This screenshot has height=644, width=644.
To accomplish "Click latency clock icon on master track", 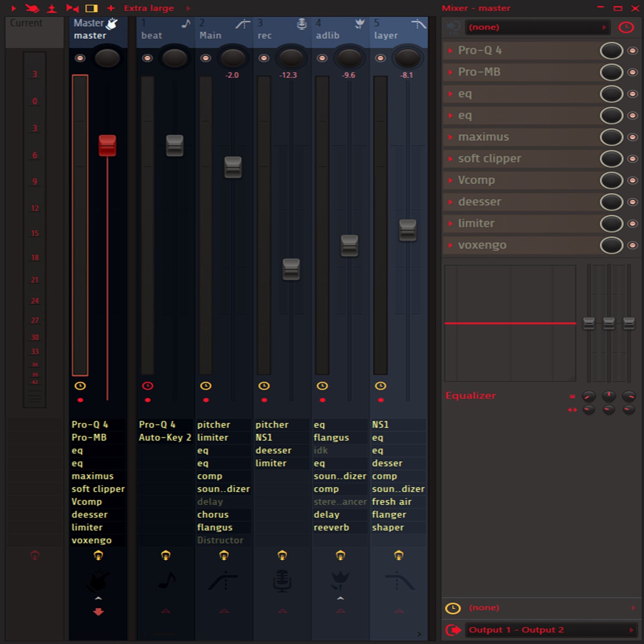I will pos(80,386).
